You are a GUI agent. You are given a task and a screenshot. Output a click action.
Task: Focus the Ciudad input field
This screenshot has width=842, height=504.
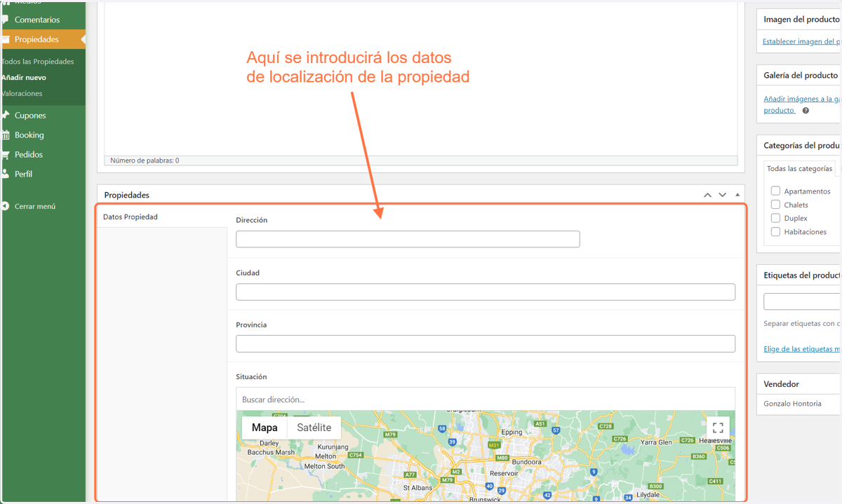pyautogui.click(x=486, y=292)
